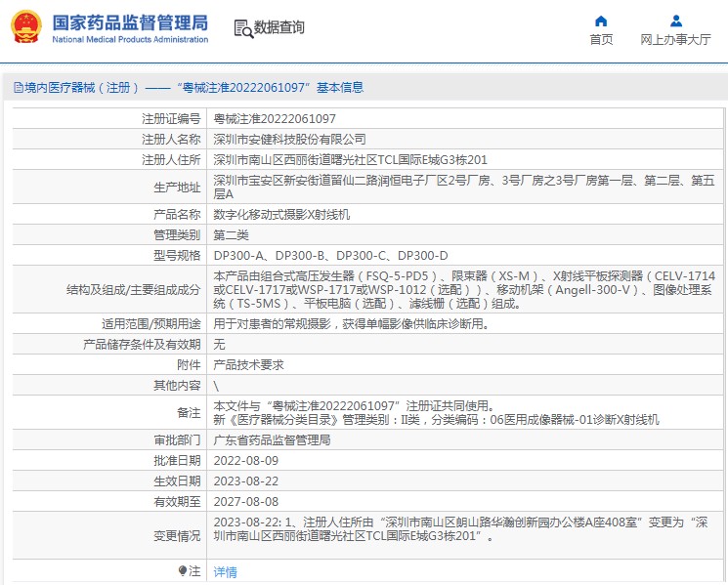Click 深圳市安健科技股份有限公司 registrant name
This screenshot has width=728, height=585.
(289, 140)
